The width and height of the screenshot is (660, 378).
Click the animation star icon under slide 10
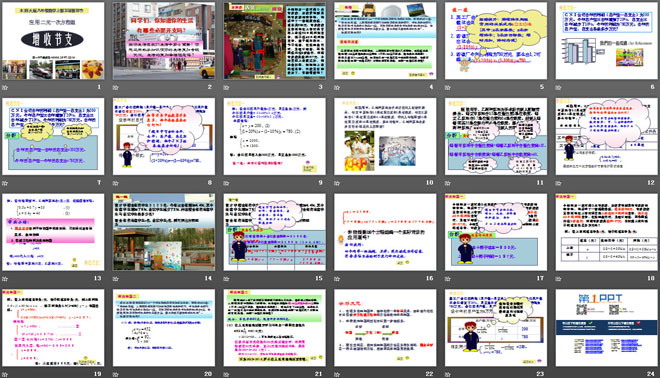[x=337, y=183]
